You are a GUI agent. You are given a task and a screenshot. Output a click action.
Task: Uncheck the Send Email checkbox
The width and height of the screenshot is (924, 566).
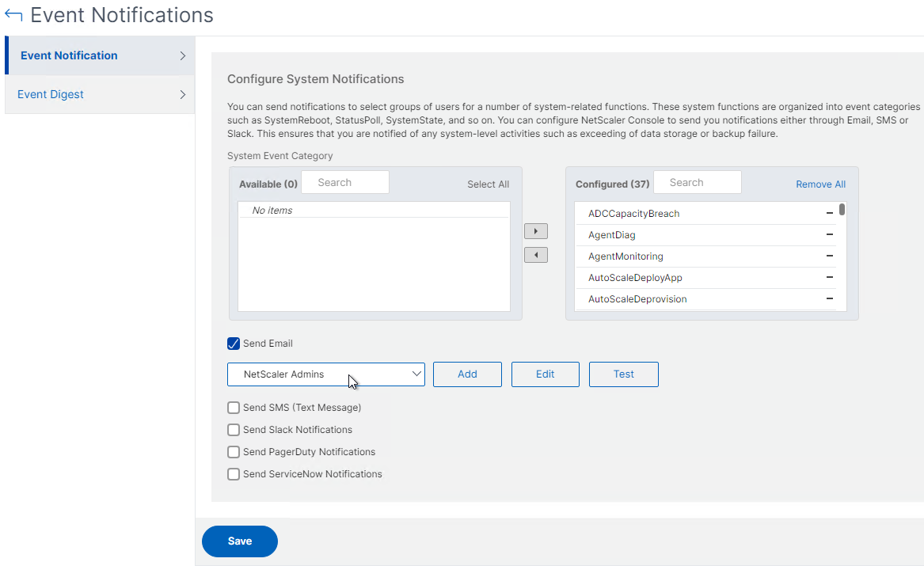(234, 344)
